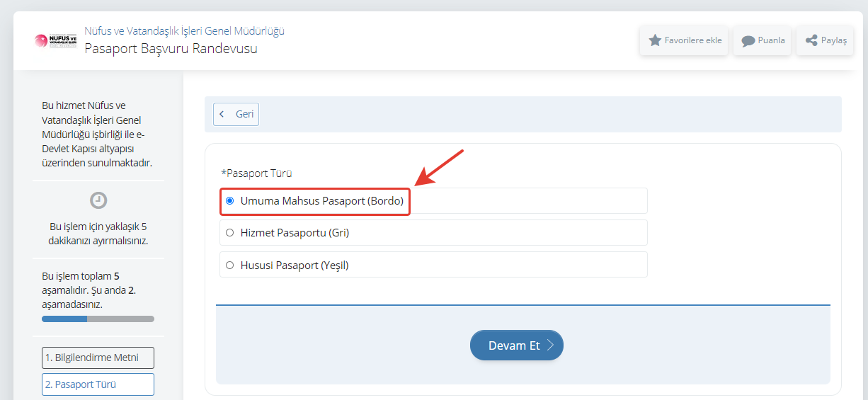Viewport: 868px width, 400px height.
Task: Open step 1. Bilgilendirme Metni
Action: pyautogui.click(x=98, y=358)
